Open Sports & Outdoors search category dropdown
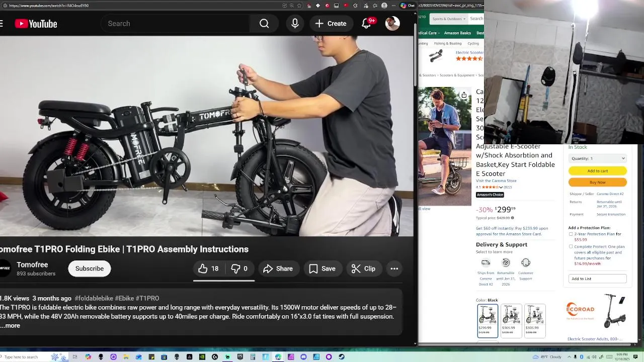Image resolution: width=644 pixels, height=362 pixels. pos(448,19)
